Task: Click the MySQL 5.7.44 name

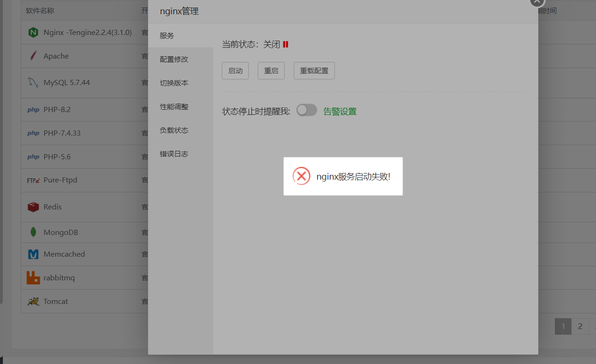Action: [67, 82]
